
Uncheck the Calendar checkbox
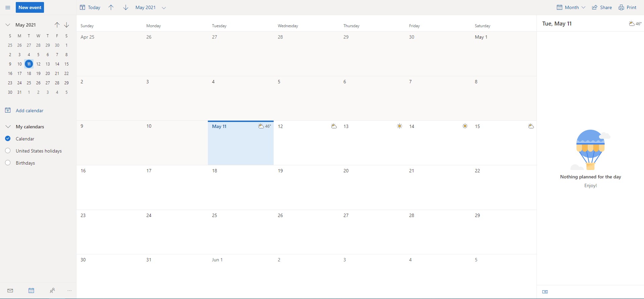coord(8,138)
